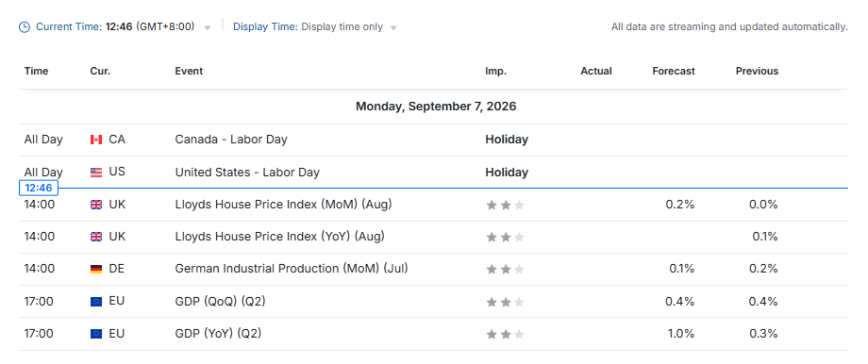Click 0.2% previous for German Industrial Production

tap(763, 269)
